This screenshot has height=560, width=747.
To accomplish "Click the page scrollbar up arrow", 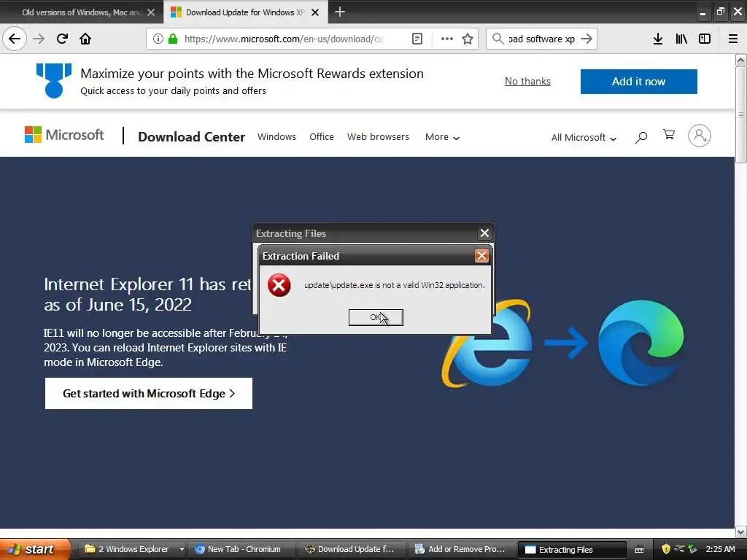I will (741, 60).
